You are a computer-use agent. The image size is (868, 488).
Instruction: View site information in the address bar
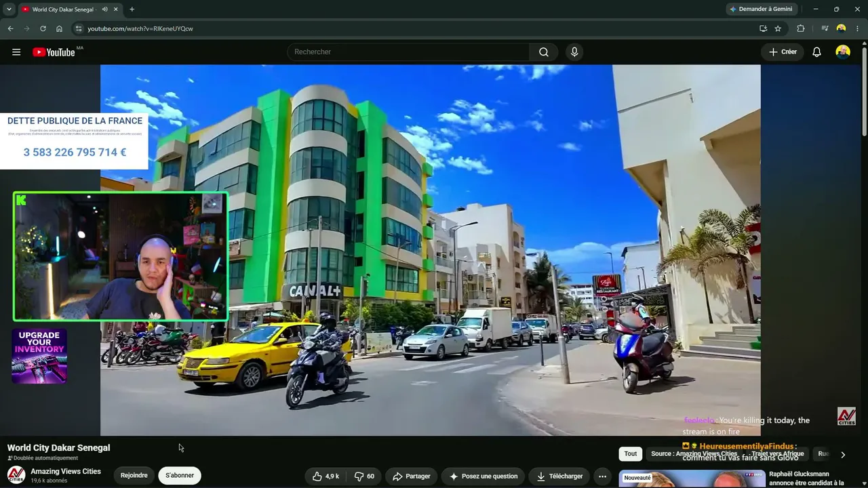[x=79, y=28]
